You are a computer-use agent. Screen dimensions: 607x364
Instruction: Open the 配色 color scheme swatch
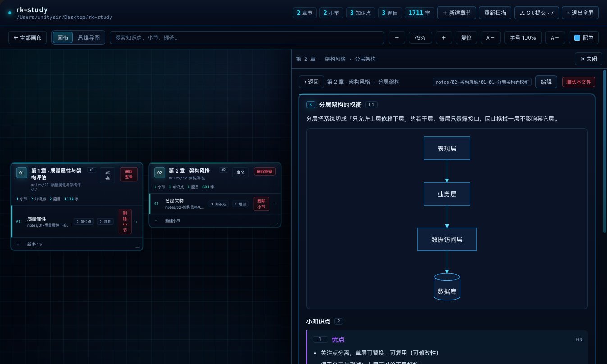click(584, 38)
